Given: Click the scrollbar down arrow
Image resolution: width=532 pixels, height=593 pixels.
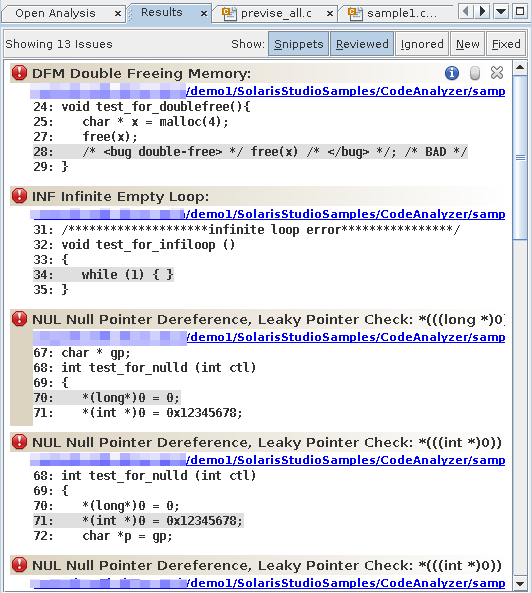Looking at the screenshot, I should pyautogui.click(x=520, y=584).
